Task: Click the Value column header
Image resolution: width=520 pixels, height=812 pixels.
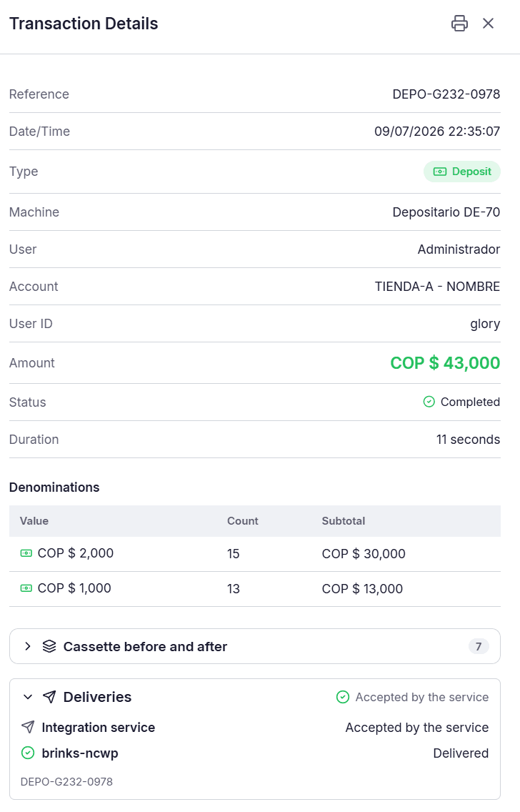Action: (x=34, y=521)
